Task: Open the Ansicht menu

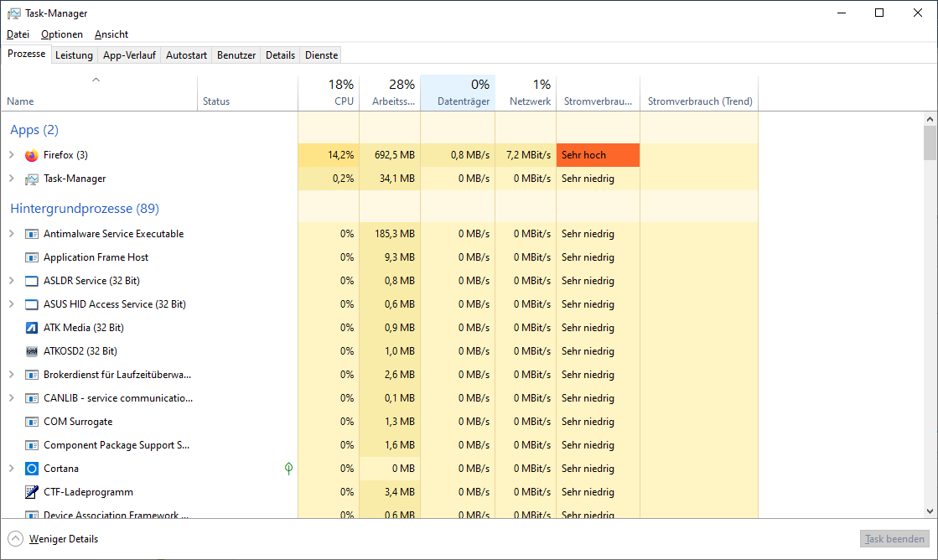Action: (x=111, y=34)
